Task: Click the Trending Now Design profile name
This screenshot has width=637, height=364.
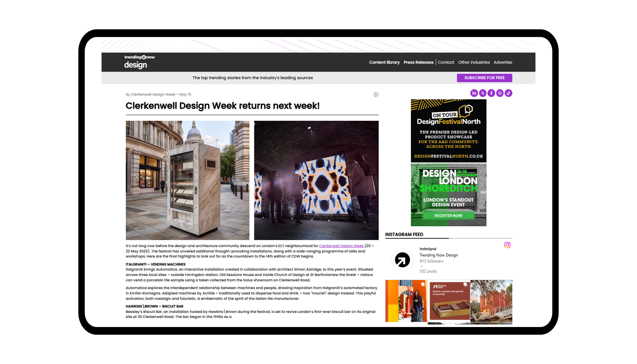Action: tap(438, 255)
